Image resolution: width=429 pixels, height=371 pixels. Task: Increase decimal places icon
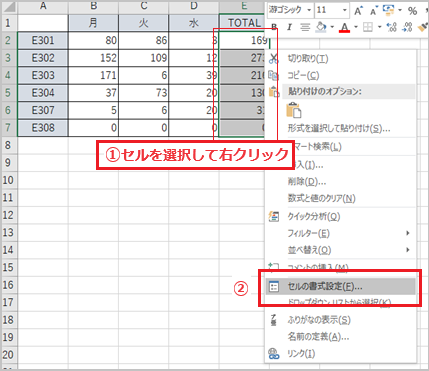coord(391,27)
